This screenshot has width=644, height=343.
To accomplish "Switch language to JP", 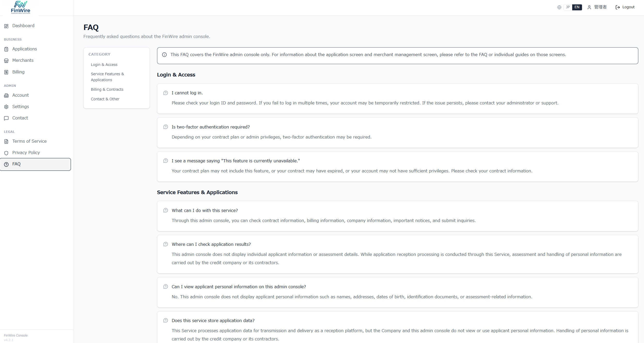I will pos(568,7).
